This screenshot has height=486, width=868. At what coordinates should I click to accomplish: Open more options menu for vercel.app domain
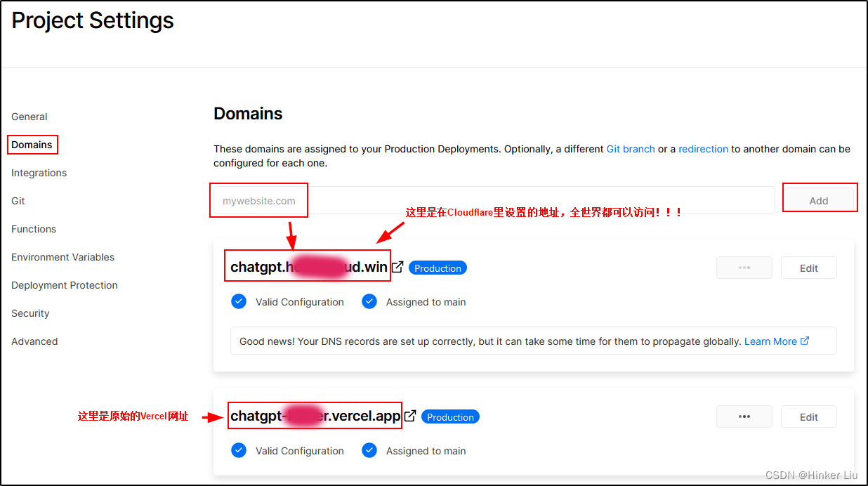click(x=744, y=416)
